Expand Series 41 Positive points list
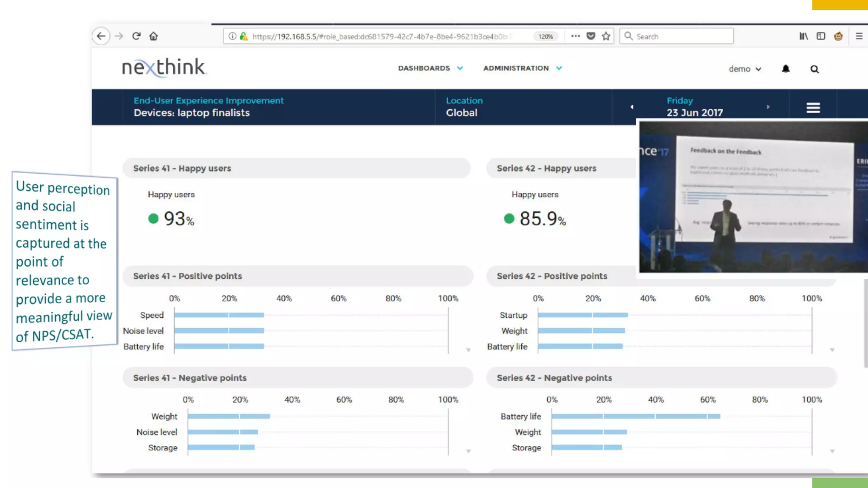Image resolution: width=868 pixels, height=488 pixels. click(468, 350)
